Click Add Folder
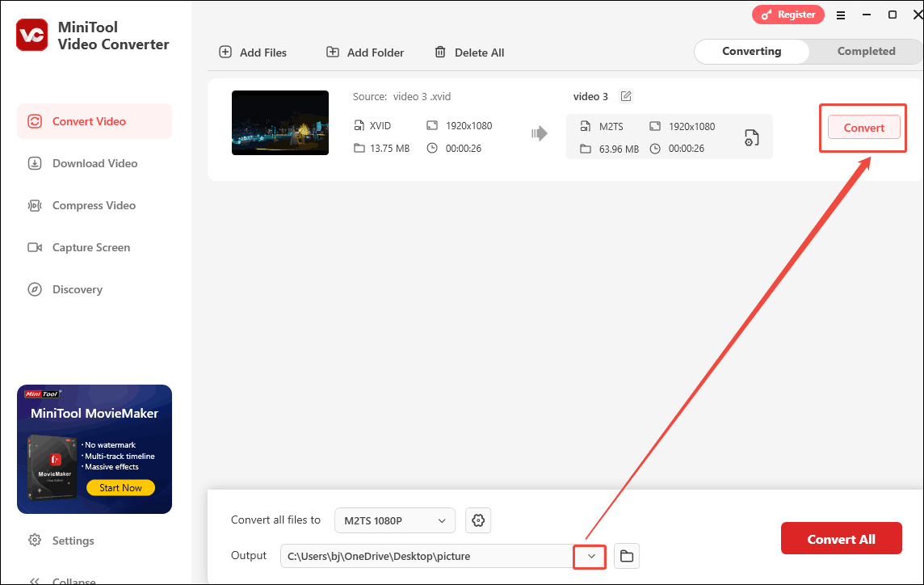Viewport: 924px width, 585px height. click(x=365, y=53)
